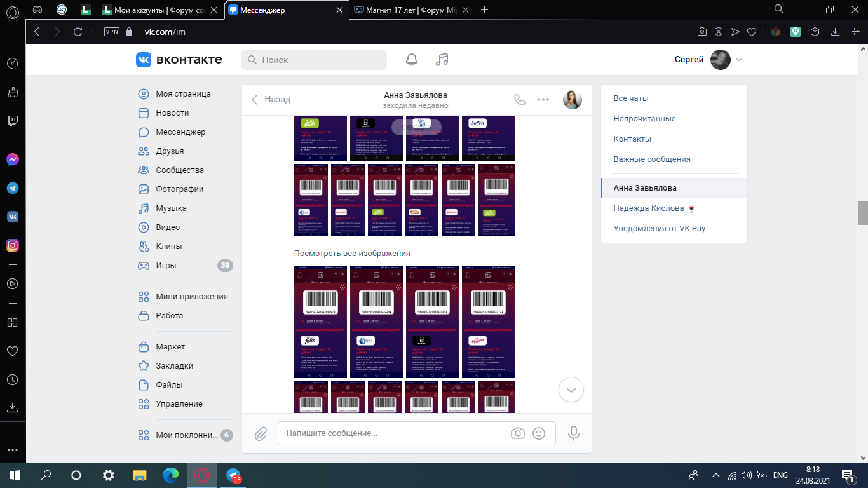Screen dimensions: 868x488
Task: Open a new browser tab
Action: [x=485, y=10]
